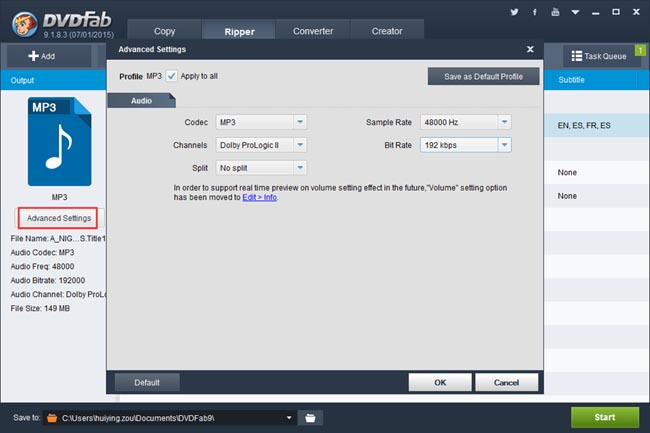This screenshot has height=433, width=650.
Task: Open the YouTube link icon
Action: point(555,12)
